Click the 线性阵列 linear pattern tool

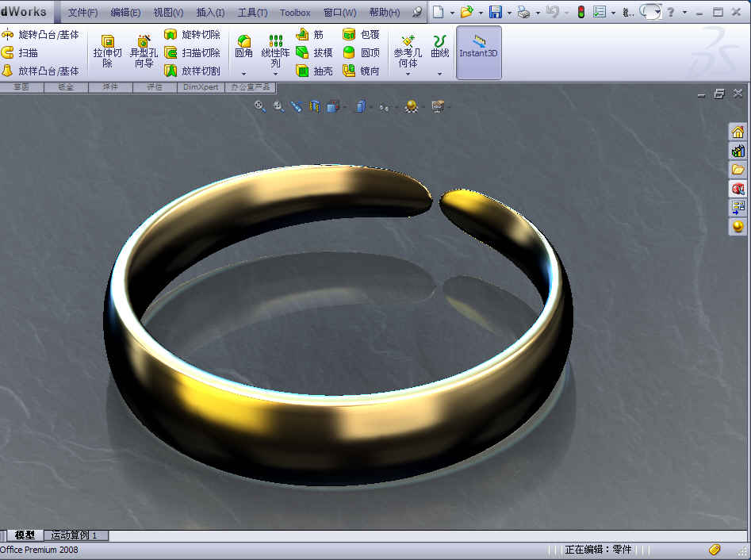point(275,52)
